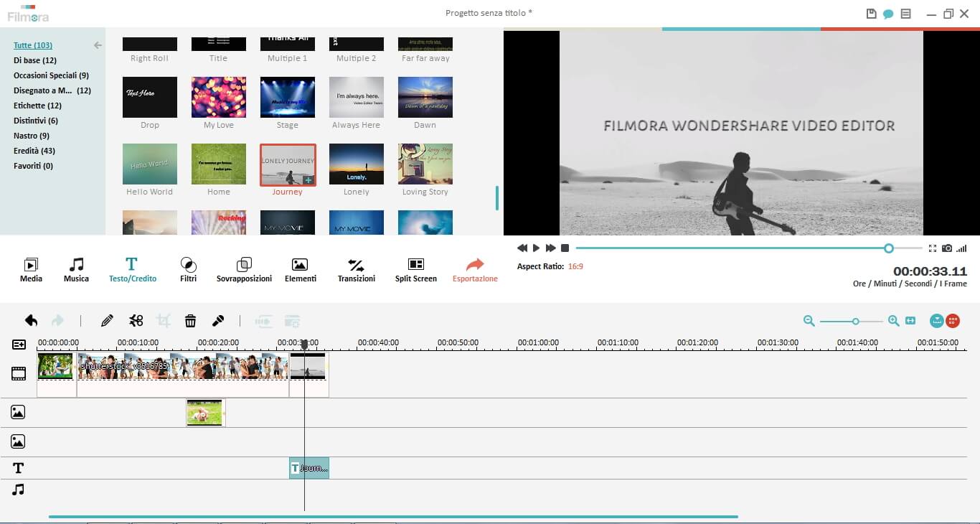Open the Musica tab
Screen dimensions: 980x524
(x=76, y=270)
